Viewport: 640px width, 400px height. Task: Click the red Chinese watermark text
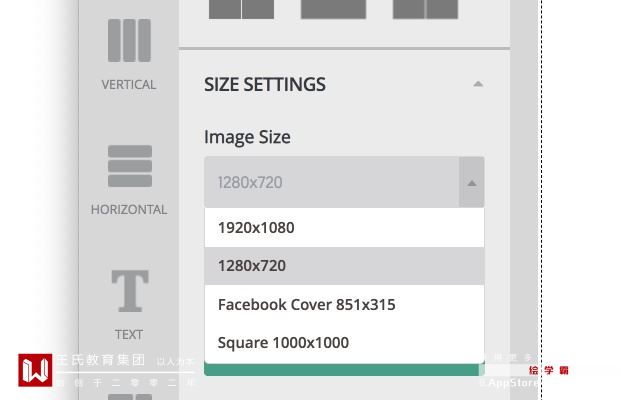[x=549, y=370]
